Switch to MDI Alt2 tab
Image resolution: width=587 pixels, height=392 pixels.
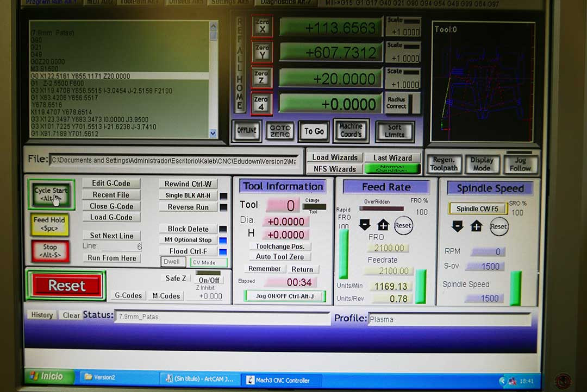[x=100, y=2]
